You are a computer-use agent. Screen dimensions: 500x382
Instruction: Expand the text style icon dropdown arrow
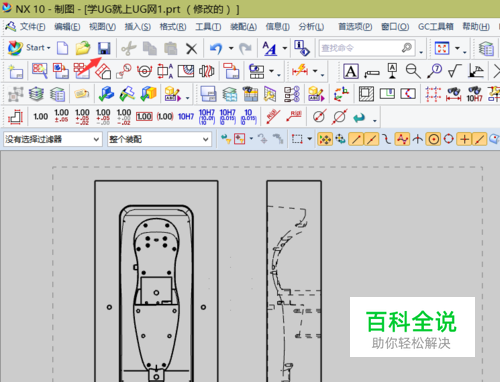pos(285,49)
